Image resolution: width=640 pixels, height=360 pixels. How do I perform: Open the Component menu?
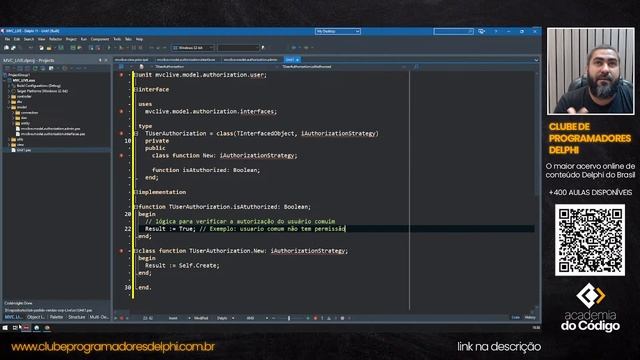[100, 39]
